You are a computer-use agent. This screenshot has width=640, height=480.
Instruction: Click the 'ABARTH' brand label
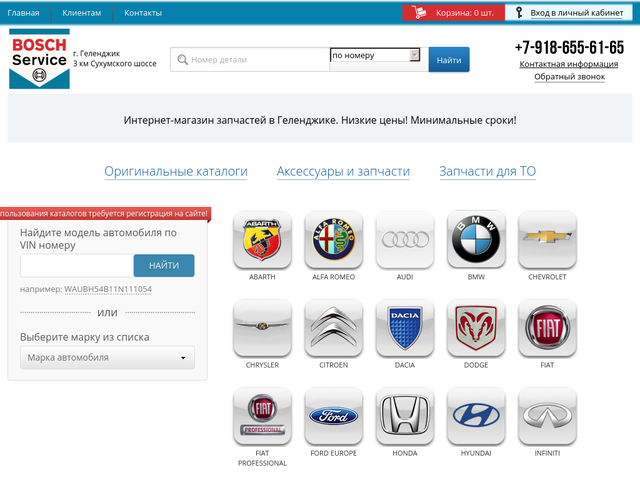click(x=262, y=277)
